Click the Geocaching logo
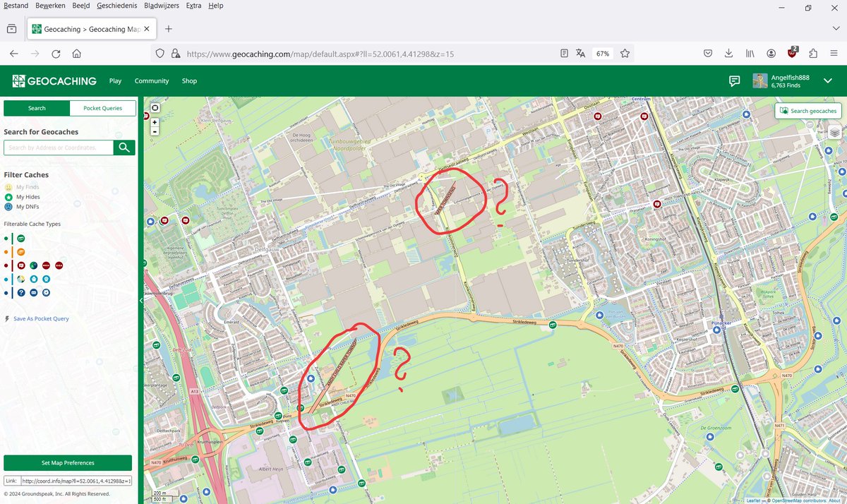The height and width of the screenshot is (504, 847). click(x=54, y=80)
